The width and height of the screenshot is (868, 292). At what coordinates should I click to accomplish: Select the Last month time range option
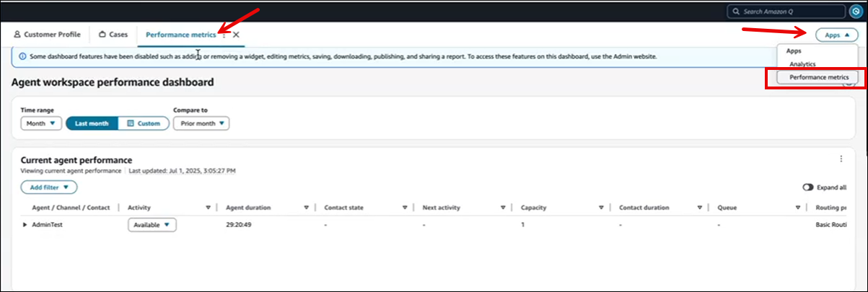92,123
